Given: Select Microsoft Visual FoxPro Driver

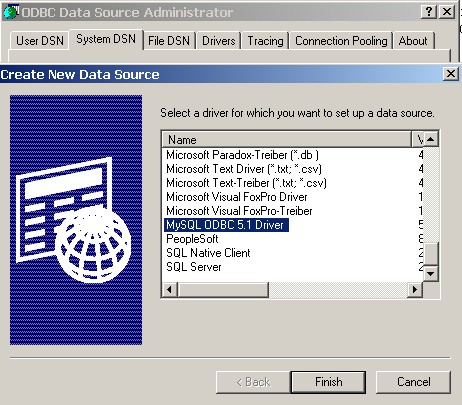Looking at the screenshot, I should point(237,197).
